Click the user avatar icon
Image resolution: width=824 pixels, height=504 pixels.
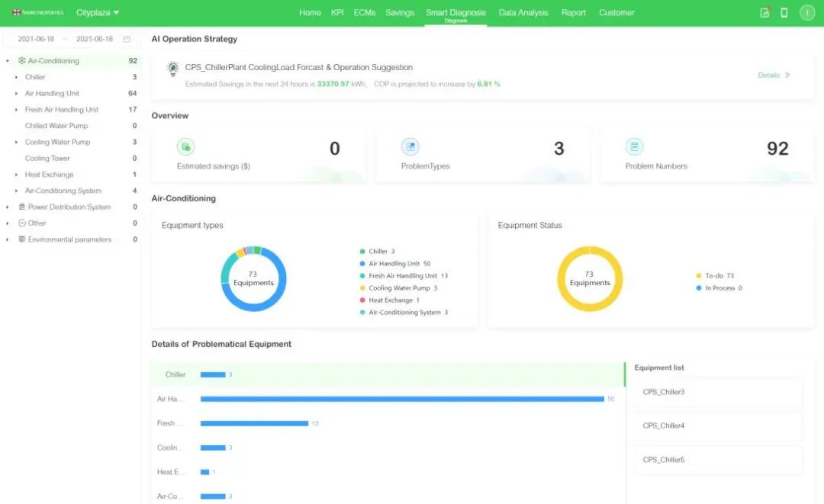click(x=806, y=13)
